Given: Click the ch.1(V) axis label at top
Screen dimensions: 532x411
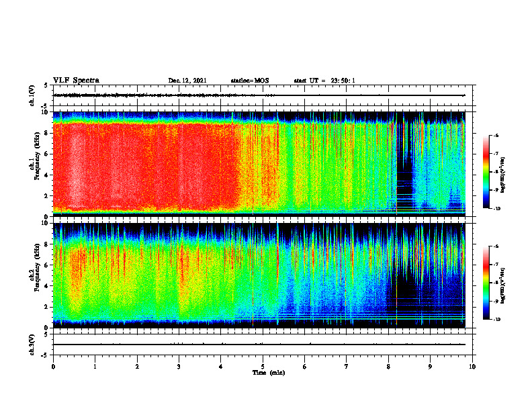Looking at the screenshot, I should [32, 95].
